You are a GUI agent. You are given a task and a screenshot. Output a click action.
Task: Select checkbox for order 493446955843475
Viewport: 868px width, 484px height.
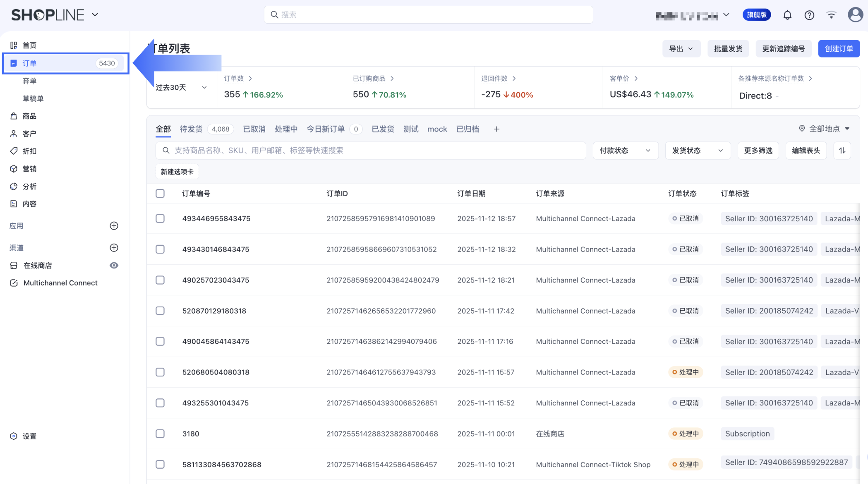[x=160, y=218]
